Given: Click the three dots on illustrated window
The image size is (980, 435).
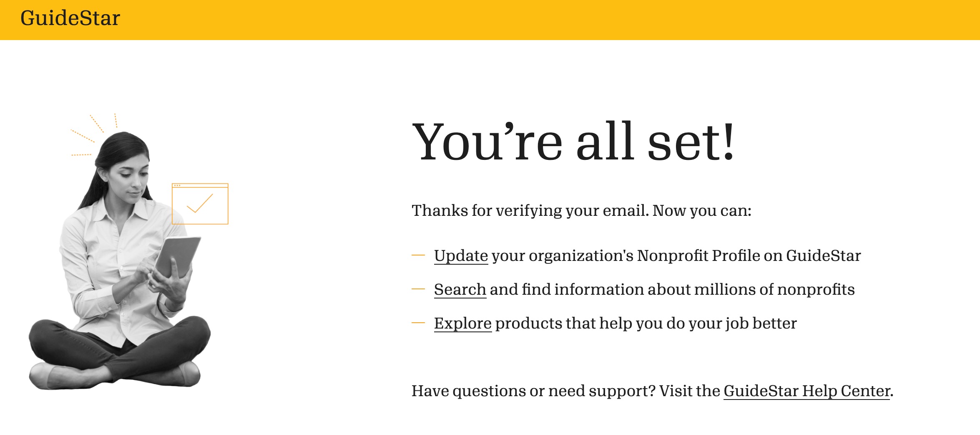Looking at the screenshot, I should [x=177, y=185].
